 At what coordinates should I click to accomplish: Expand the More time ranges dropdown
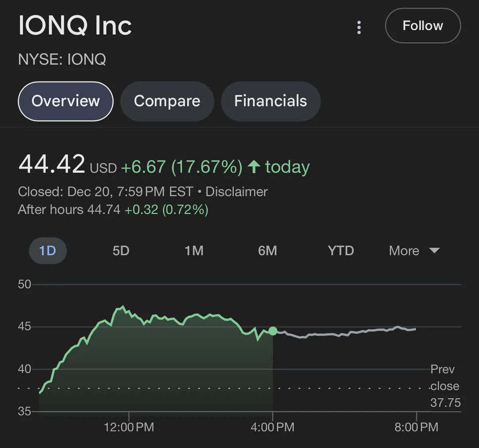click(414, 251)
